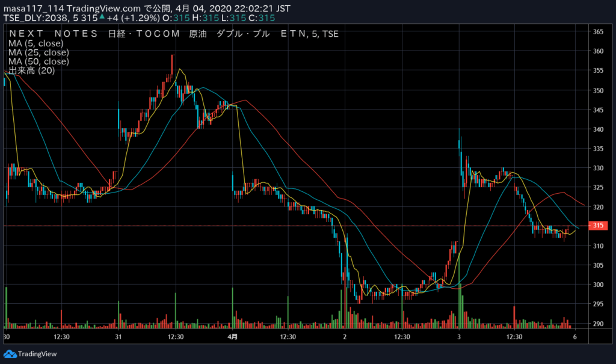616x364 pixels.
Task: Click the 2 date label on time axis
Action: [x=345, y=337]
